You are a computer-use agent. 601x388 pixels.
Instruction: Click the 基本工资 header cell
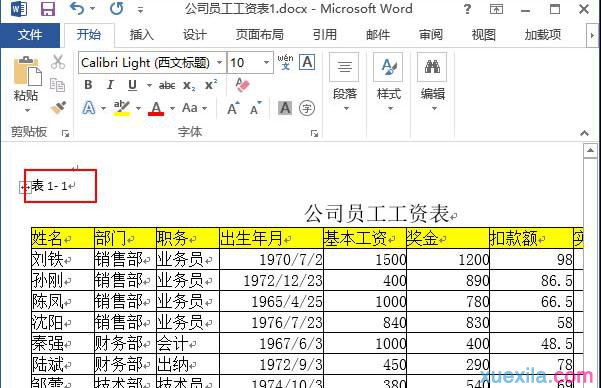click(365, 238)
